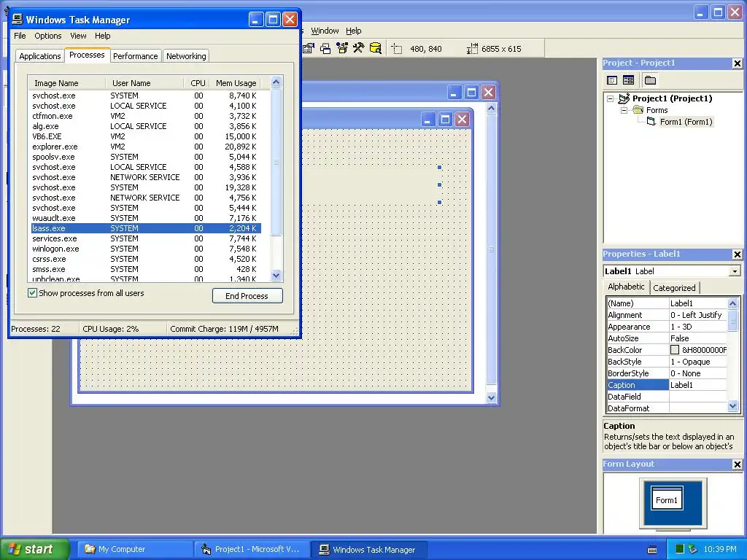
Task: Click the Project1 project icon in the tree
Action: click(x=624, y=98)
